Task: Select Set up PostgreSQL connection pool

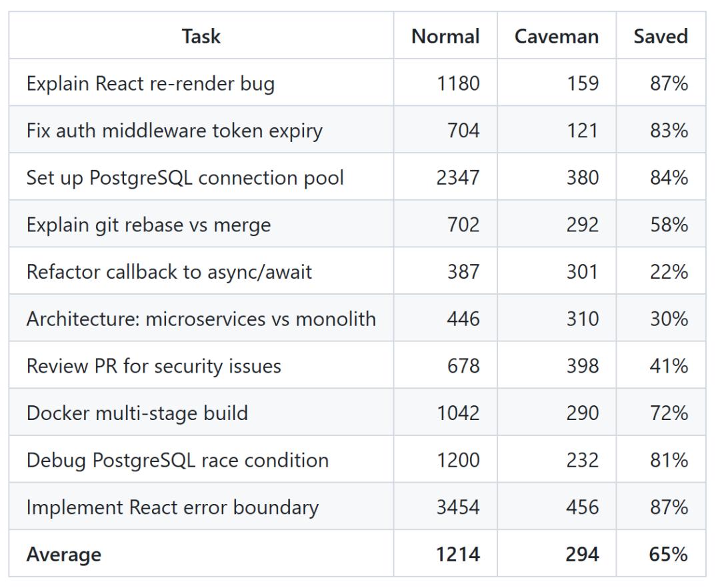Action: [x=185, y=177]
